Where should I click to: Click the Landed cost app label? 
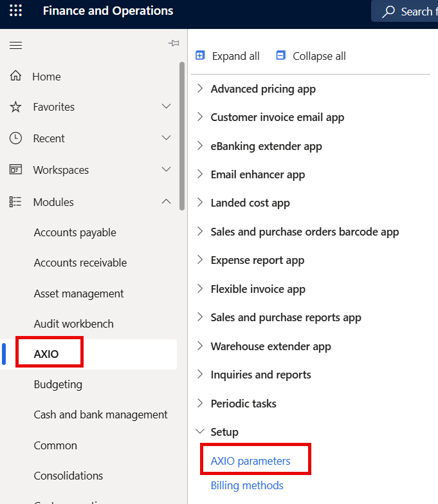(250, 203)
